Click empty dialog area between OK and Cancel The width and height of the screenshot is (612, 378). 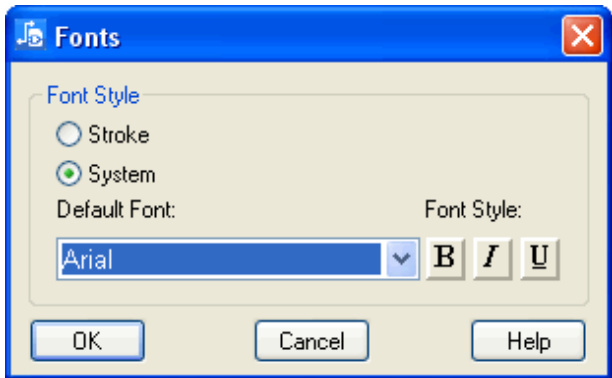pos(199,341)
